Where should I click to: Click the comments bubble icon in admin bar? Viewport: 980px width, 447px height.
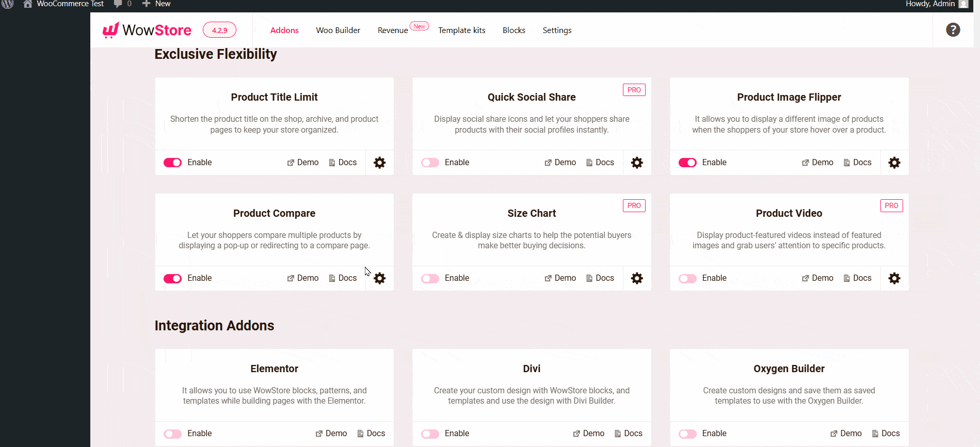[118, 4]
